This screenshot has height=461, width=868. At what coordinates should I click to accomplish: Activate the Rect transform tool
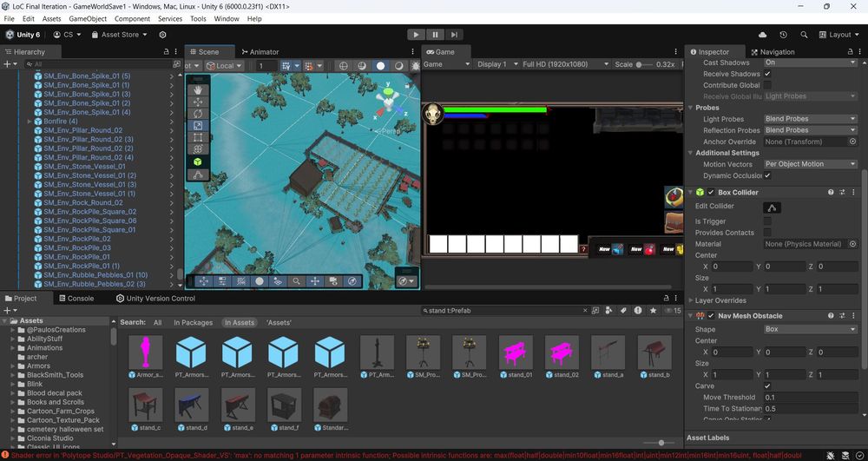198,137
